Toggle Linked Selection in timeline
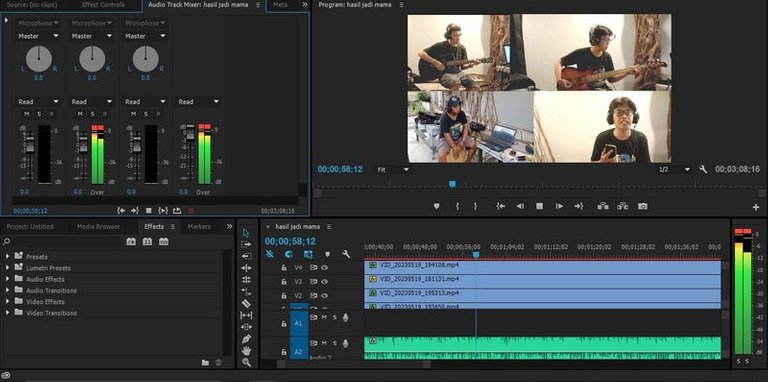The width and height of the screenshot is (768, 382). tap(308, 254)
